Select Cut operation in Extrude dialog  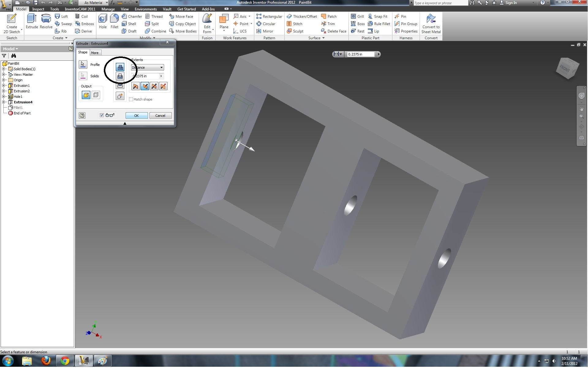120,76
